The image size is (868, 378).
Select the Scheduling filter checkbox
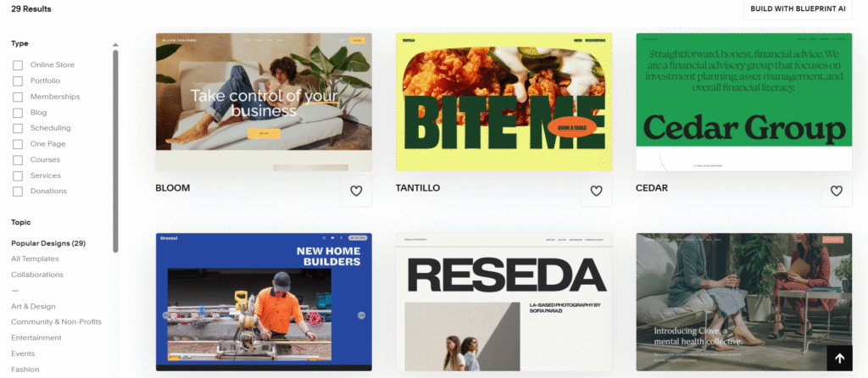coord(18,128)
